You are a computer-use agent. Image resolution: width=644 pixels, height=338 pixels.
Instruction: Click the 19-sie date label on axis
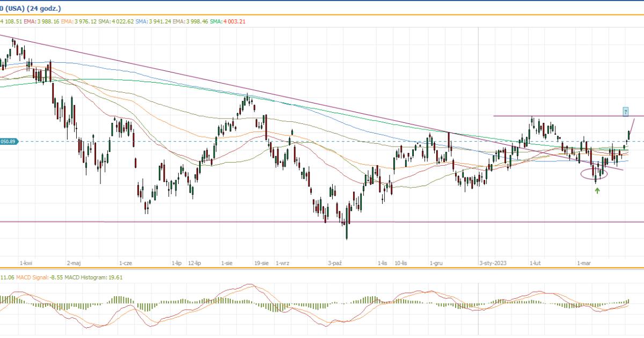coord(261,263)
